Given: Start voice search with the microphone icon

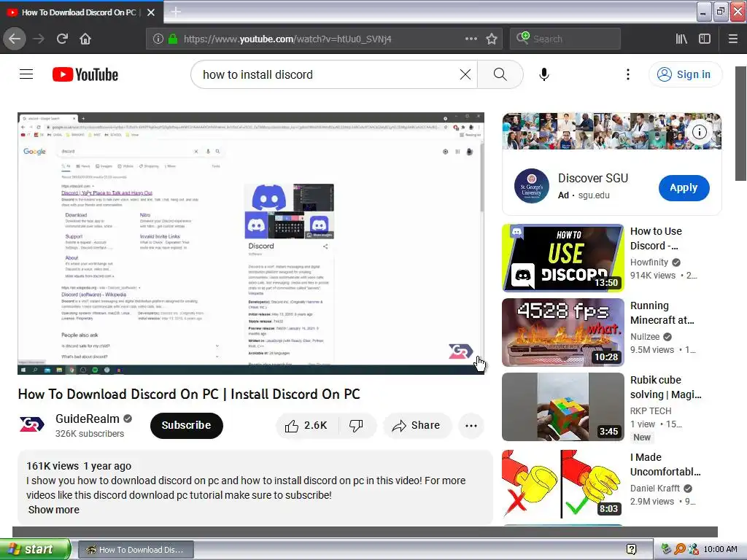Looking at the screenshot, I should pos(544,74).
